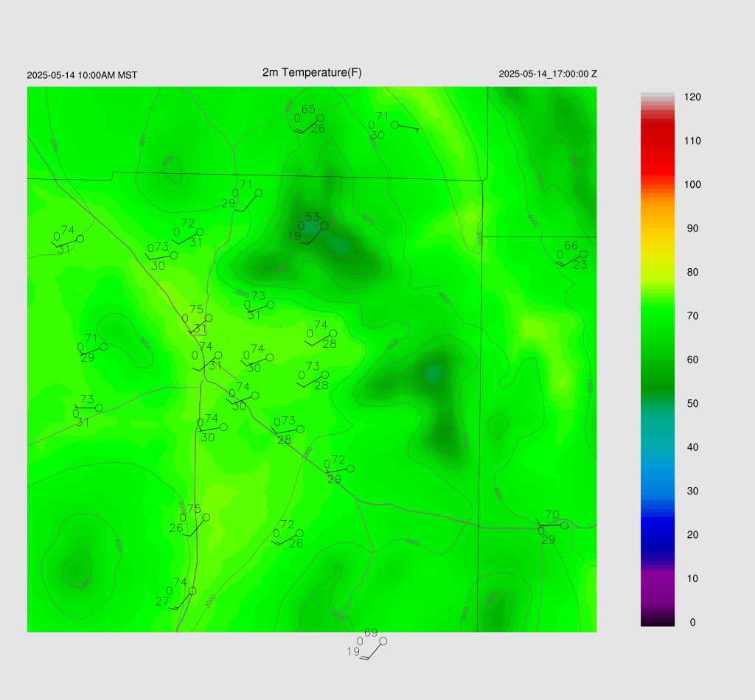This screenshot has height=700, width=755.
Task: Click the colorbar label "40"
Action: (x=692, y=447)
